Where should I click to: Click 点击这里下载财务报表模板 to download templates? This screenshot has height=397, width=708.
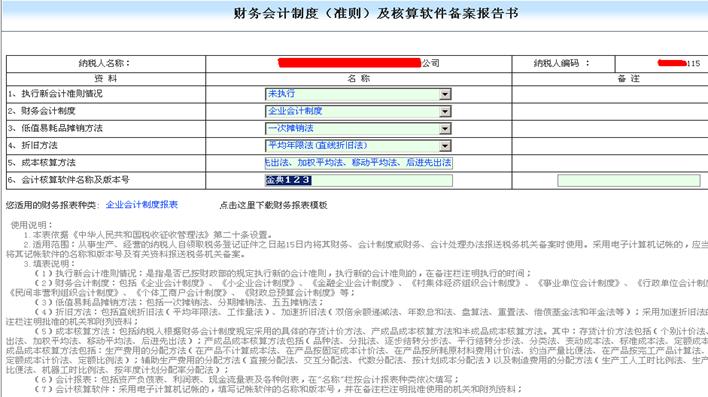click(x=273, y=205)
